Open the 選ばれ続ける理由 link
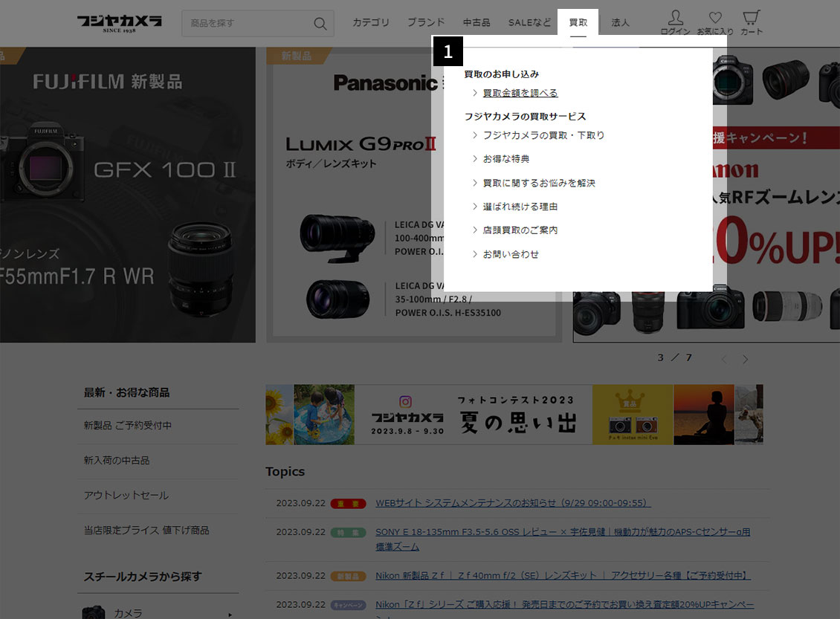The width and height of the screenshot is (840, 619). (x=520, y=207)
